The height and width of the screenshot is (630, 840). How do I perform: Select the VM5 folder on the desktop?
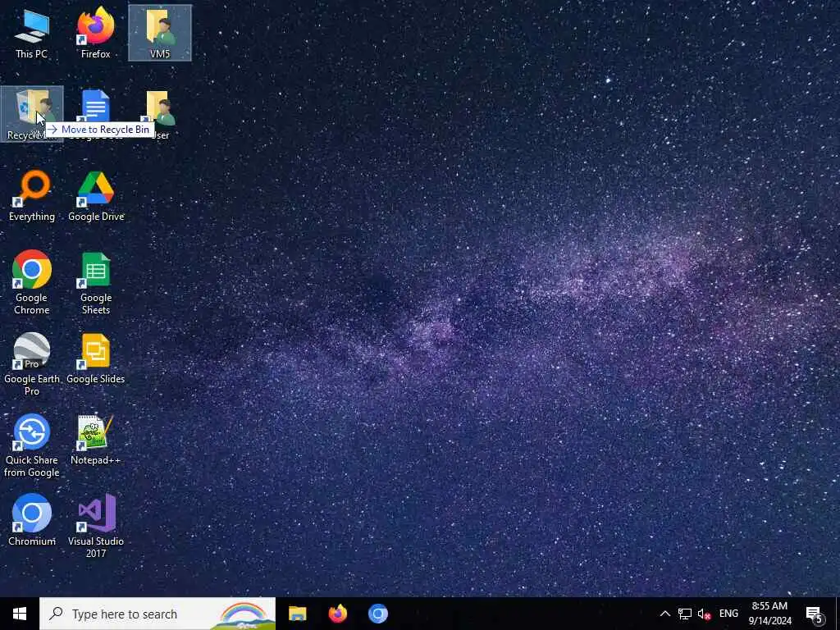[x=160, y=33]
